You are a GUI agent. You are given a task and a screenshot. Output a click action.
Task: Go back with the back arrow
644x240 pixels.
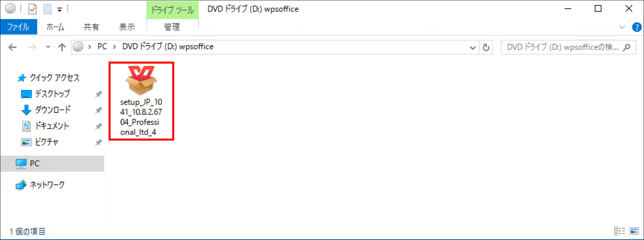[x=12, y=47]
